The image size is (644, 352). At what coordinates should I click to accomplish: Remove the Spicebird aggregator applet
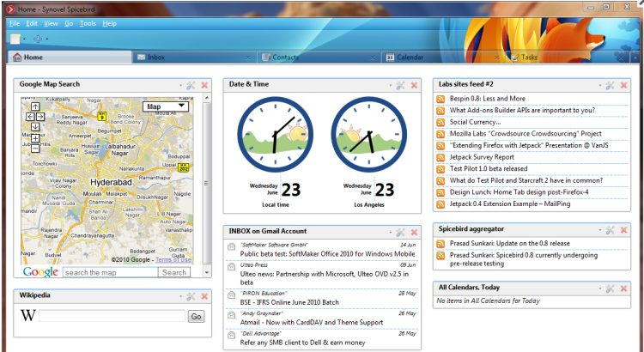[x=624, y=230]
